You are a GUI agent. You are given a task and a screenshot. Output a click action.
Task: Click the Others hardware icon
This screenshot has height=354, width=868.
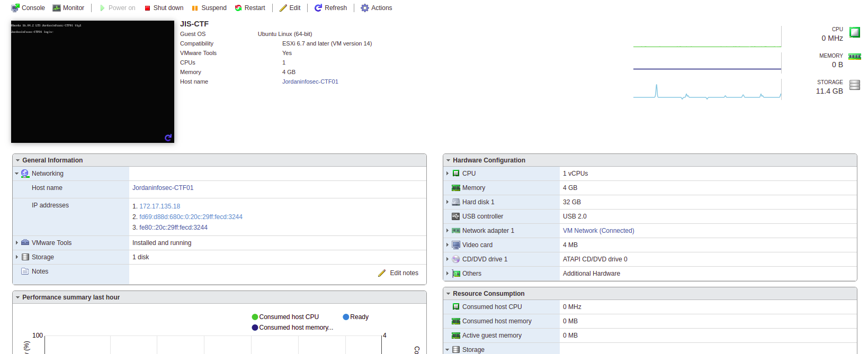coord(456,274)
